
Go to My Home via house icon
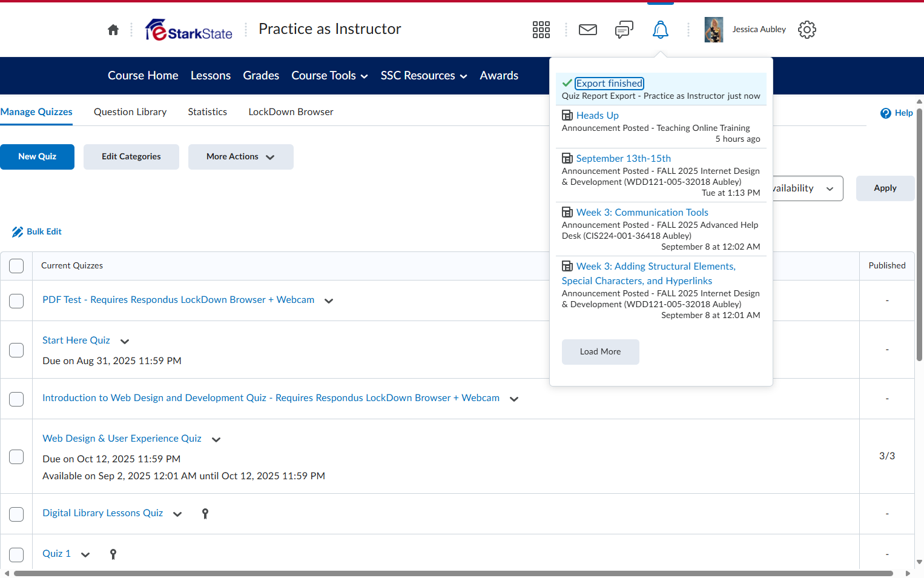pos(113,30)
